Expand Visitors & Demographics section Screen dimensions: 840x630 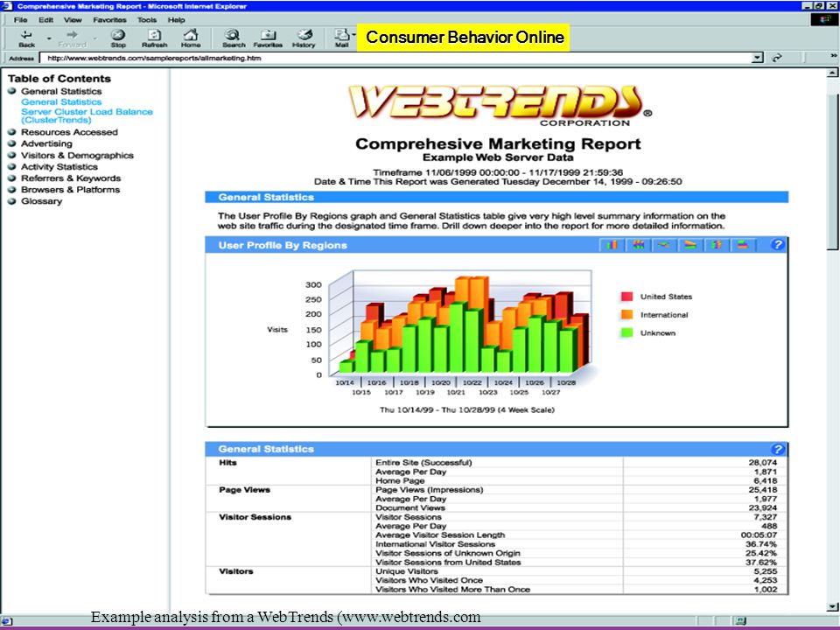point(77,156)
